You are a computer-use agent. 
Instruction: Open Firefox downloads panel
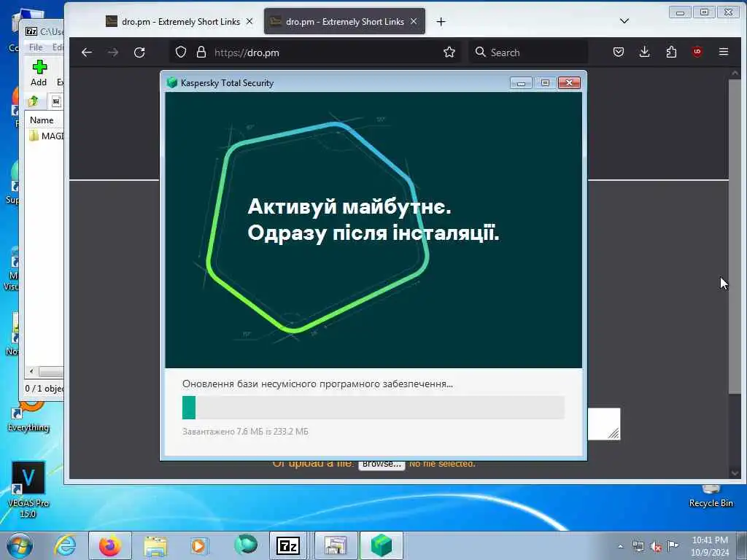[x=645, y=52]
